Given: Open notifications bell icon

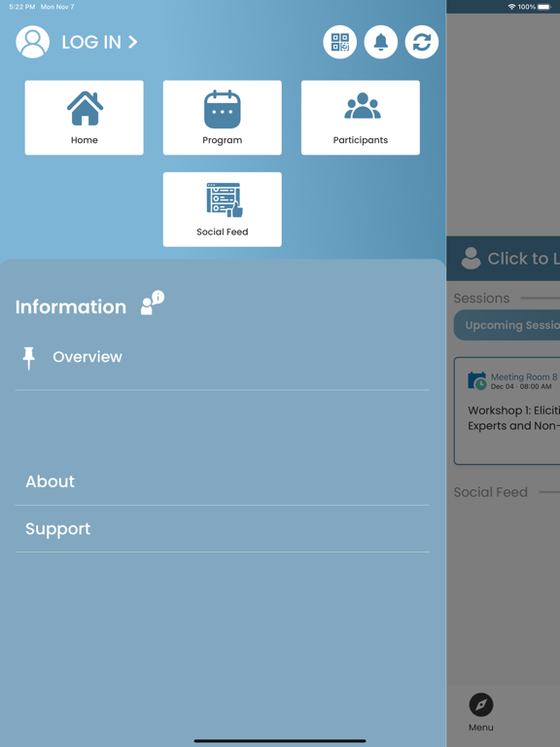Looking at the screenshot, I should (381, 42).
